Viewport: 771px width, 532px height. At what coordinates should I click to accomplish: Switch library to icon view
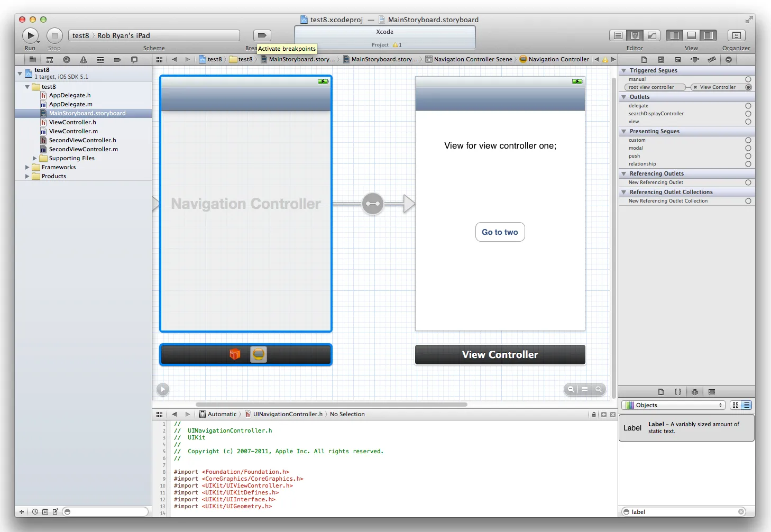point(736,405)
